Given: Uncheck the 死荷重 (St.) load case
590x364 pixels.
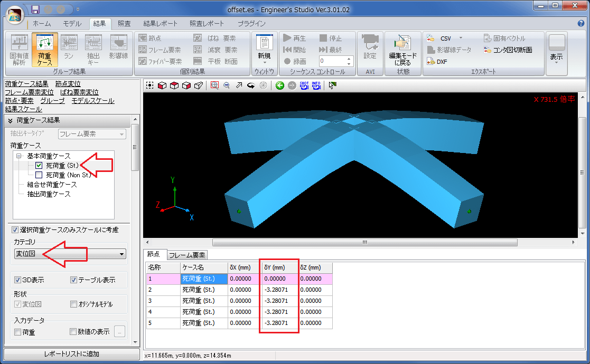Looking at the screenshot, I should [x=39, y=166].
